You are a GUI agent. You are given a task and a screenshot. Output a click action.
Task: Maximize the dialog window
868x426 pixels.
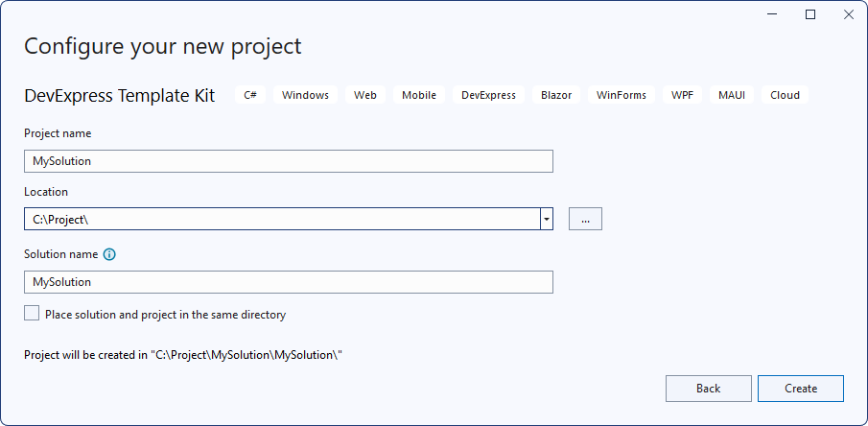click(x=810, y=14)
